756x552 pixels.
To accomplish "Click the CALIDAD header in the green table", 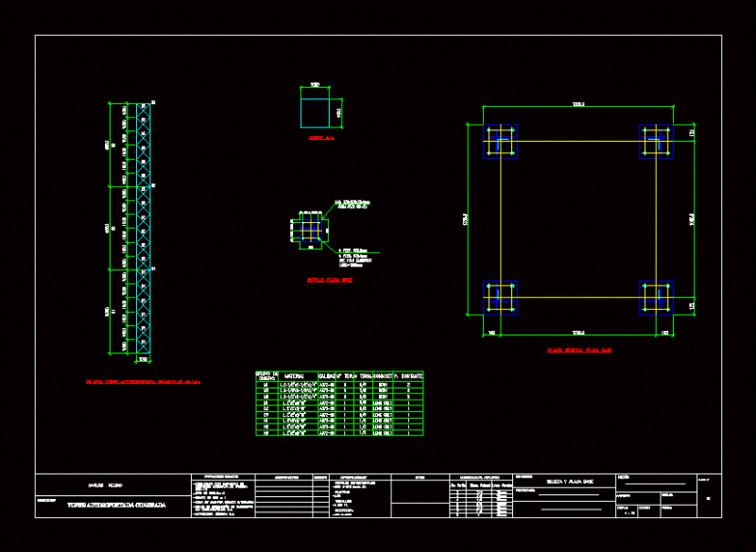I will click(x=326, y=376).
